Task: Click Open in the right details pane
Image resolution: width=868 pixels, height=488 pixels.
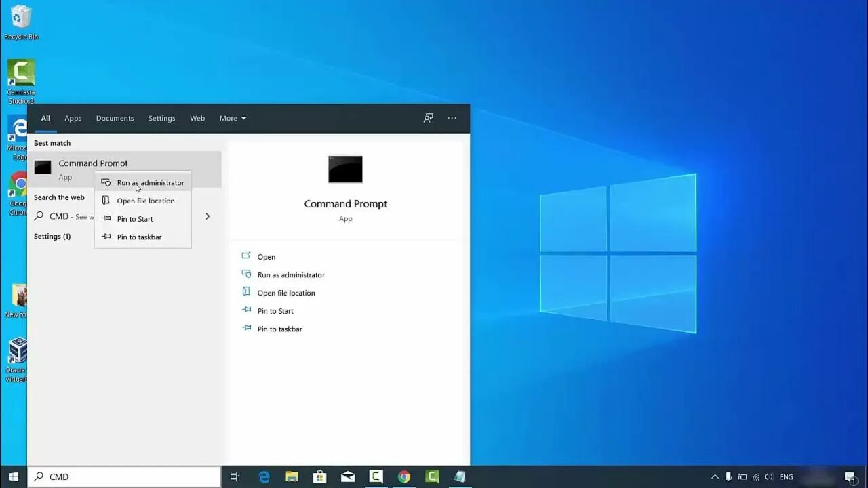Action: [x=267, y=257]
